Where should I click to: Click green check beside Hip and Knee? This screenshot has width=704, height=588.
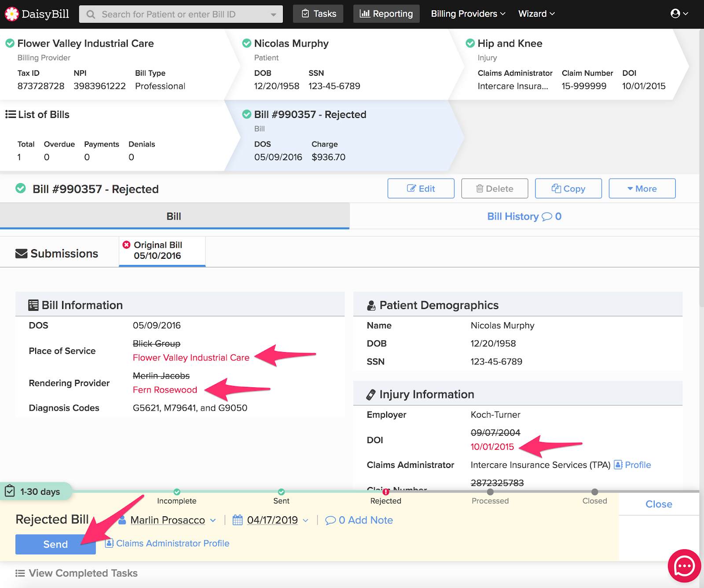point(470,43)
